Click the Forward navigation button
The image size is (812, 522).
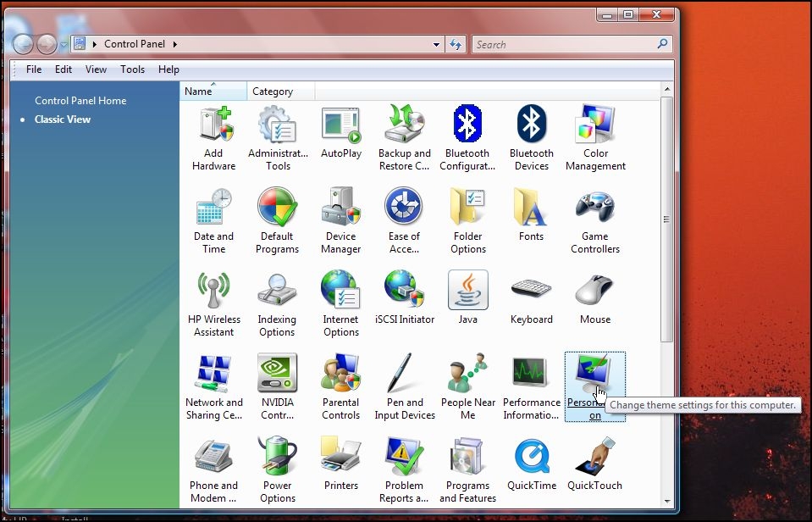(47, 44)
